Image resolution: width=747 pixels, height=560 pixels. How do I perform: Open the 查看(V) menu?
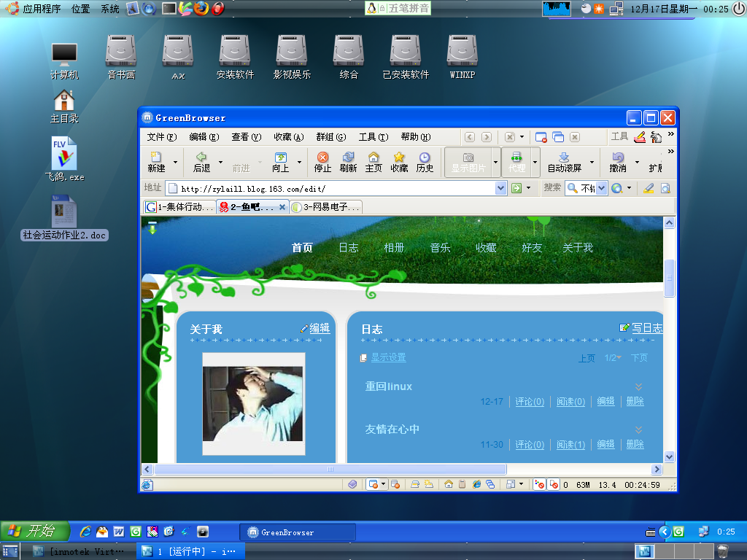coord(247,137)
